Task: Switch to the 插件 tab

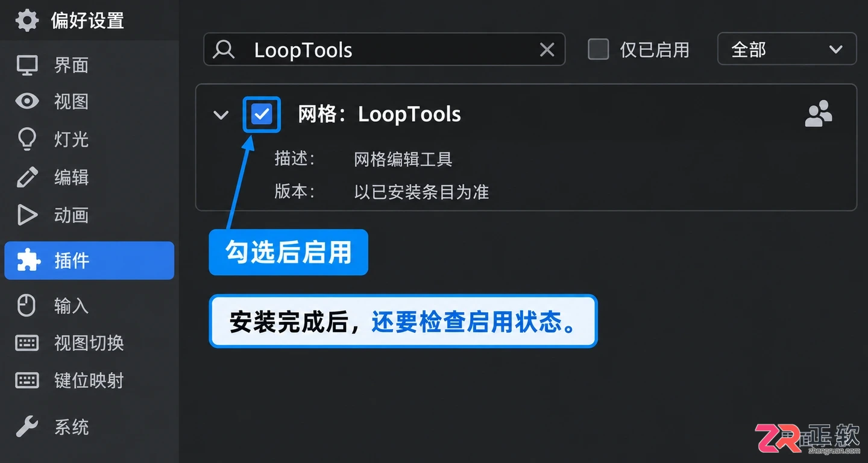Action: 89,260
